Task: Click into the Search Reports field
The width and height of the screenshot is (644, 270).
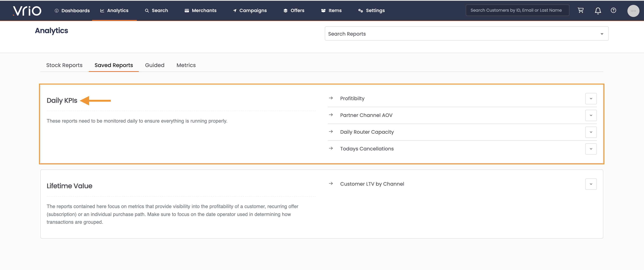Action: pos(467,34)
